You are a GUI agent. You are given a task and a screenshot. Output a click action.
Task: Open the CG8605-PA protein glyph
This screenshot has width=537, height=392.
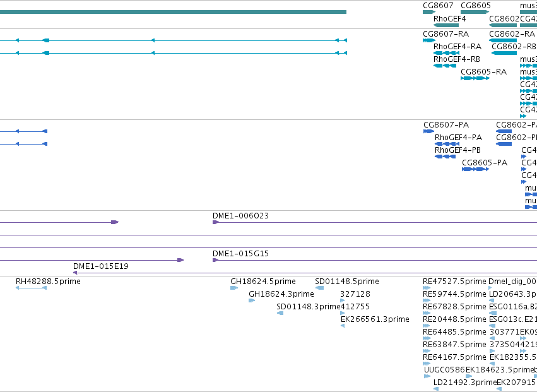click(x=475, y=169)
